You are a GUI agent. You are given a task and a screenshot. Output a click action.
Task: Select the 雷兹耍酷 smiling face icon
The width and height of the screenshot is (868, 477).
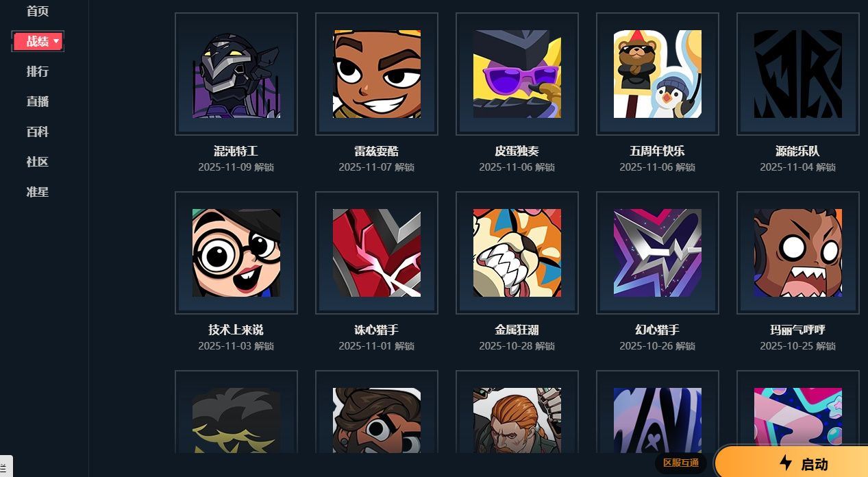(x=377, y=74)
